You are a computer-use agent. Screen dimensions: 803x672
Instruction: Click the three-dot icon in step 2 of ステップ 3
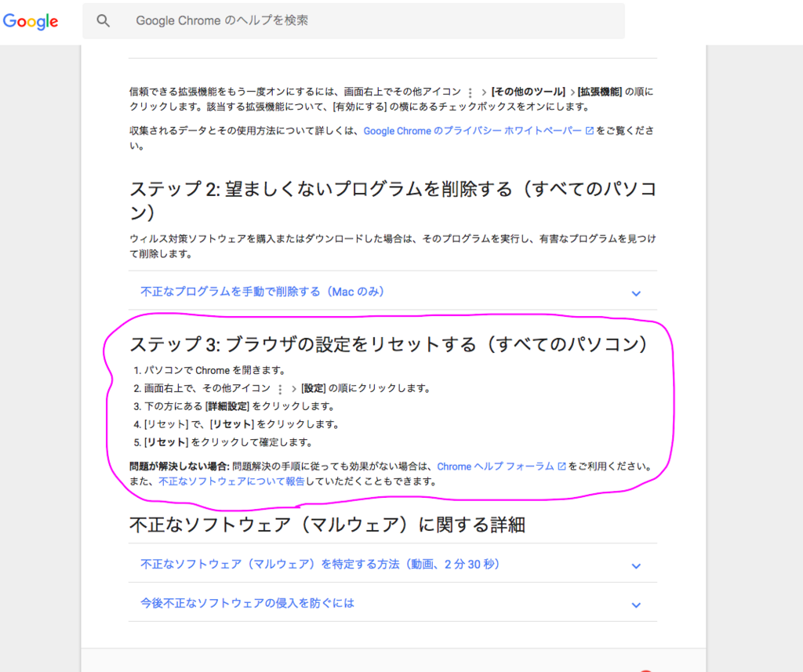[280, 389]
